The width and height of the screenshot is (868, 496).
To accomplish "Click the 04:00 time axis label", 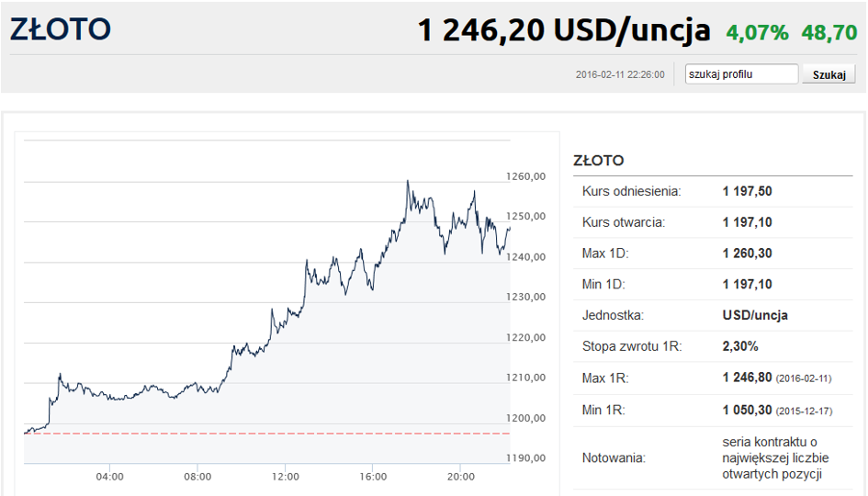I will click(x=109, y=477).
